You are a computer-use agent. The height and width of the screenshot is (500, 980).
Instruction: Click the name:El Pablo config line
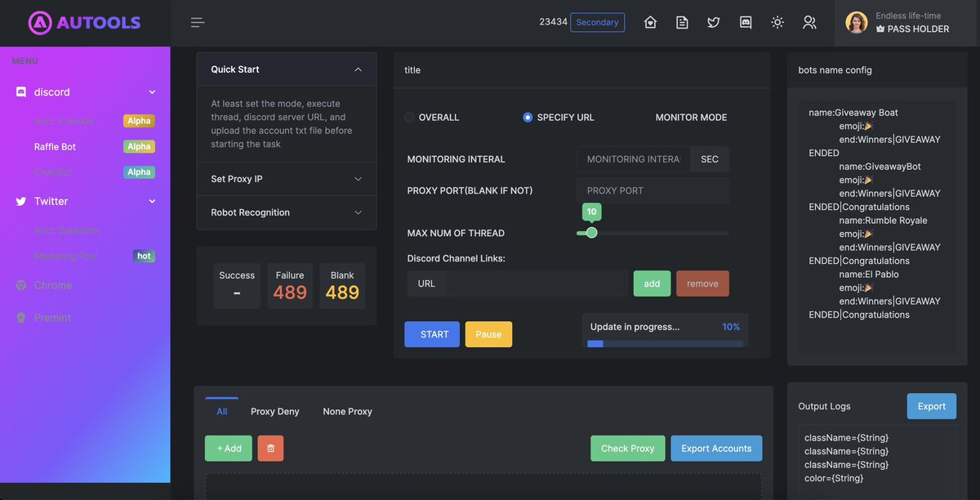[869, 275]
